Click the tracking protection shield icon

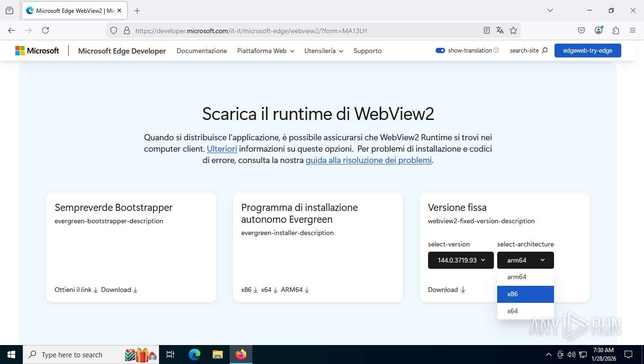[x=114, y=30]
